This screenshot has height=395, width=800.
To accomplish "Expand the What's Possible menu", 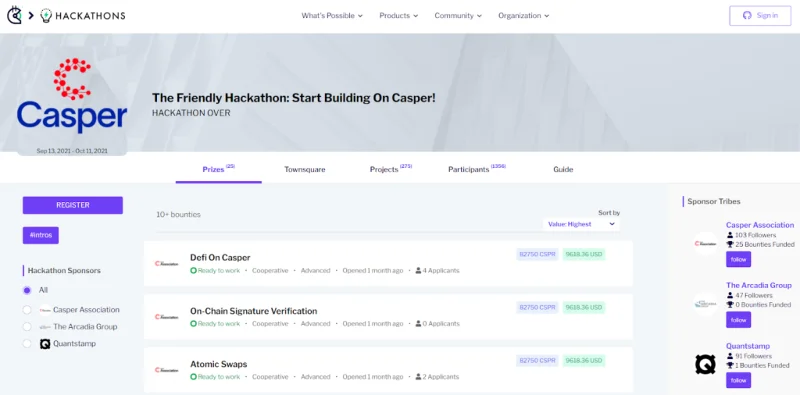I will click(332, 16).
